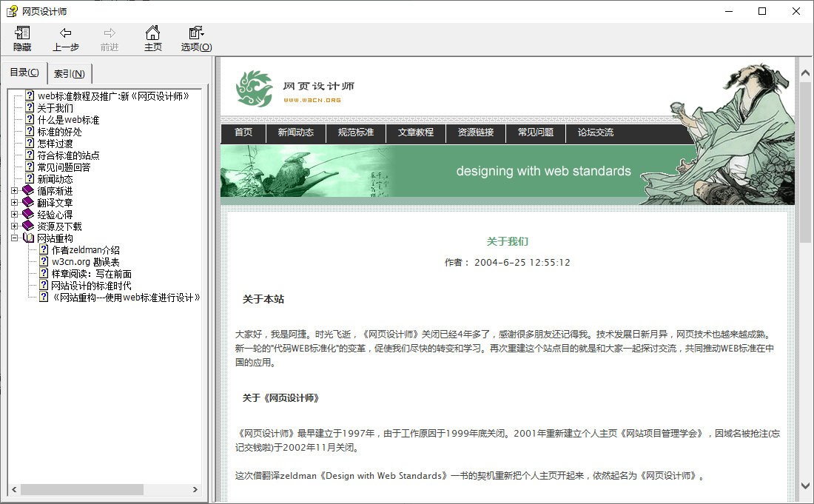Click the purple book icon beside 循序渐进
This screenshot has height=504, width=814.
pyautogui.click(x=28, y=191)
